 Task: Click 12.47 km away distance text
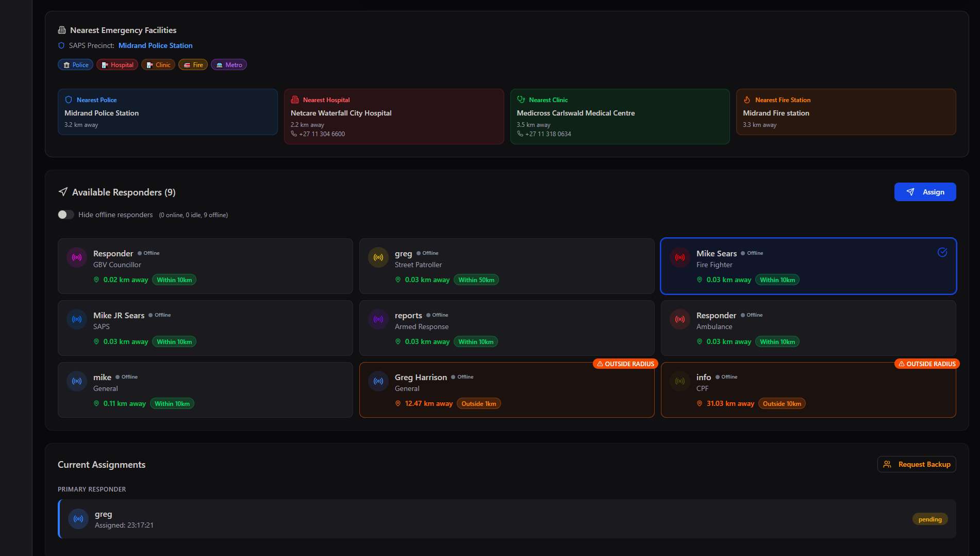[429, 404]
